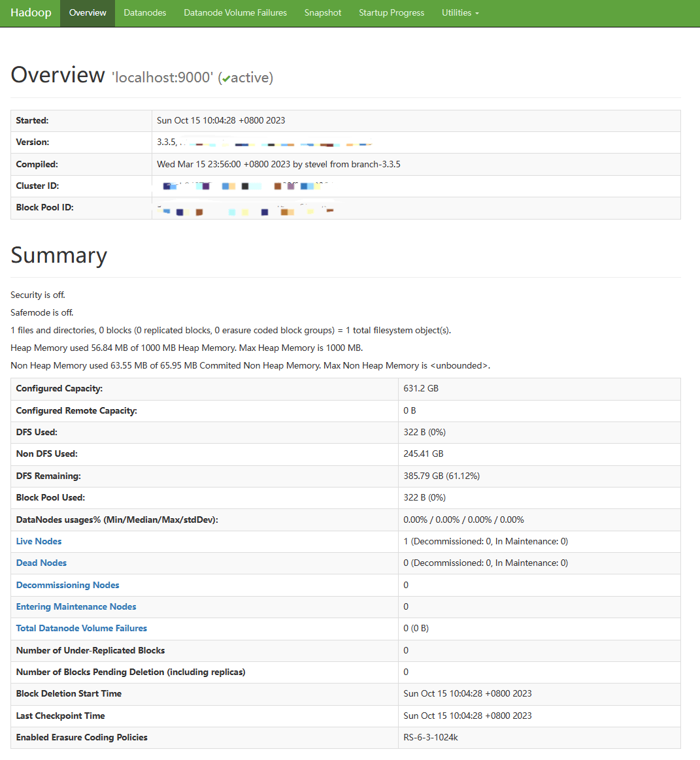700x760 pixels.
Task: Open the Live Nodes link
Action: point(39,541)
